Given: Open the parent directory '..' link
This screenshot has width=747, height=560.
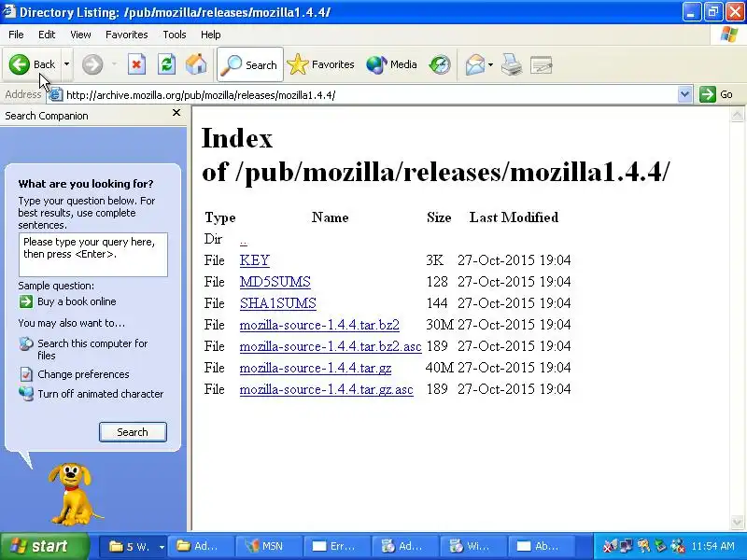Looking at the screenshot, I should (244, 240).
